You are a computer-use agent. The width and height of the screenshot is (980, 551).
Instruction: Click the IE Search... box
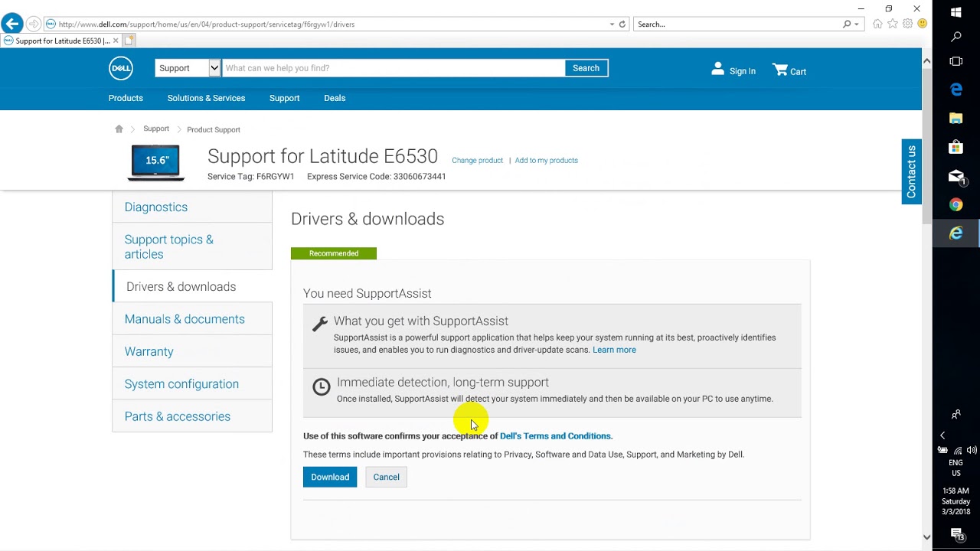pos(738,24)
